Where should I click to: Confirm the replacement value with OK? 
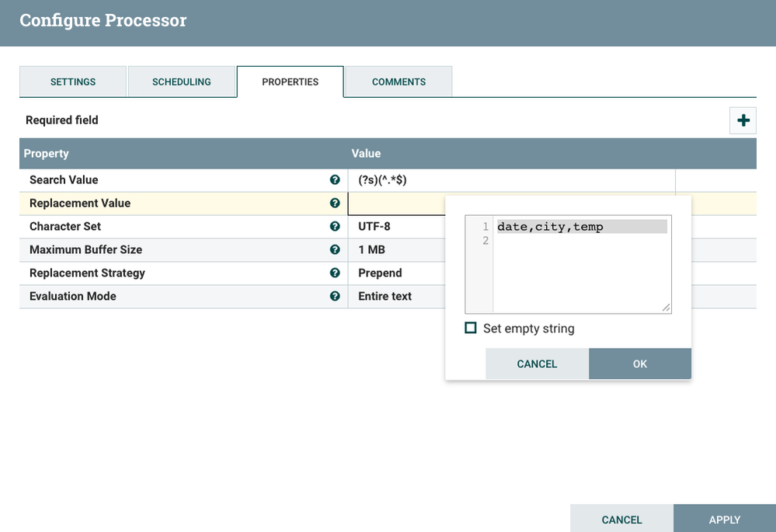(x=639, y=363)
